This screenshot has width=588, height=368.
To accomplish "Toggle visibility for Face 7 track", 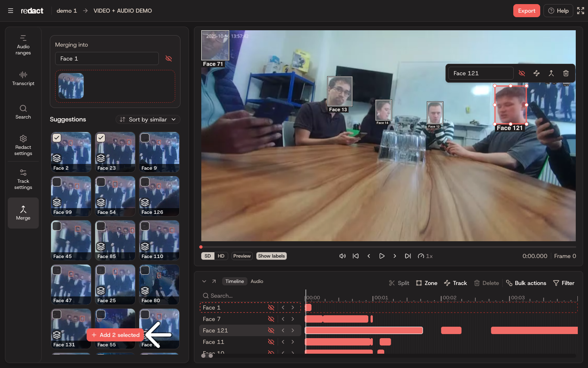I will tap(271, 319).
